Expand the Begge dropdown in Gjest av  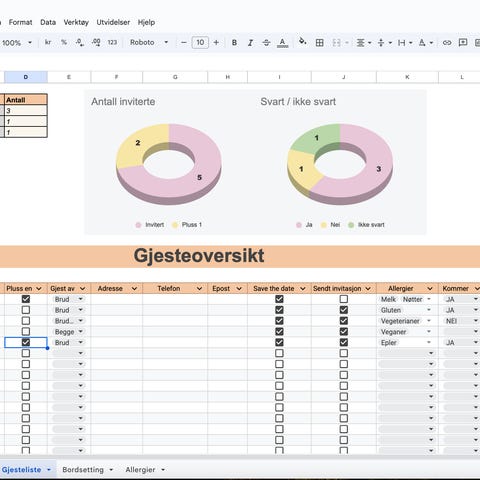(x=81, y=332)
